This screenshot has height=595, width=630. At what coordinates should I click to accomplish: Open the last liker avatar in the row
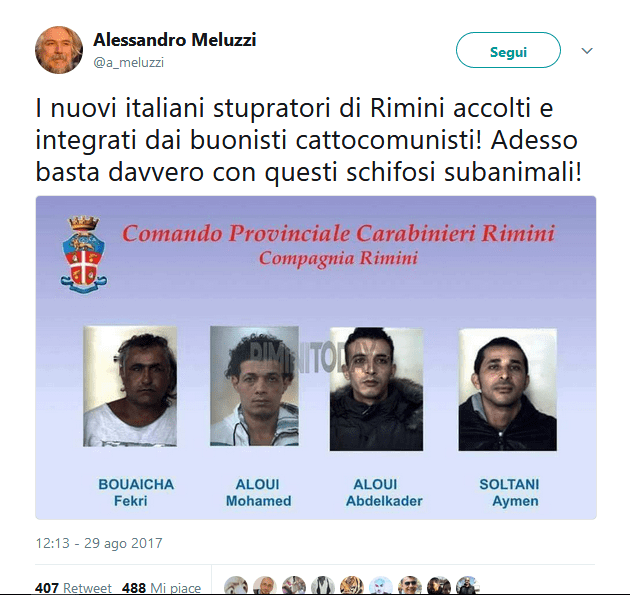[468, 586]
